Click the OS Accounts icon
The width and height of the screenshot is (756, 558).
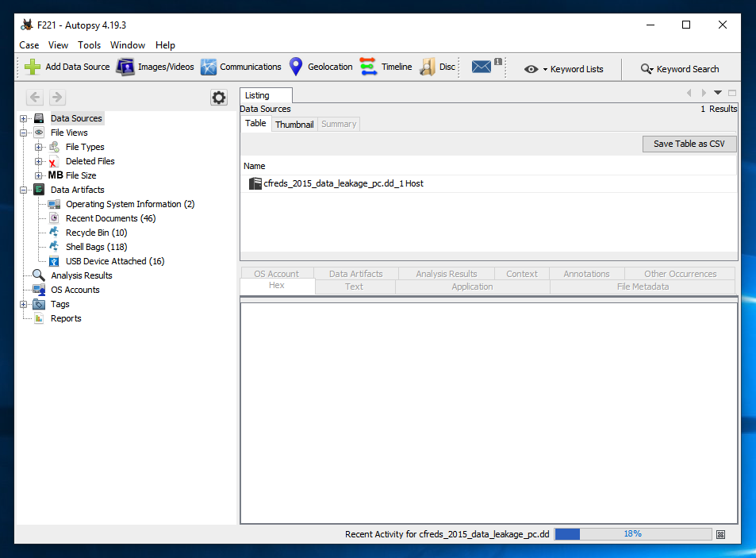point(39,290)
